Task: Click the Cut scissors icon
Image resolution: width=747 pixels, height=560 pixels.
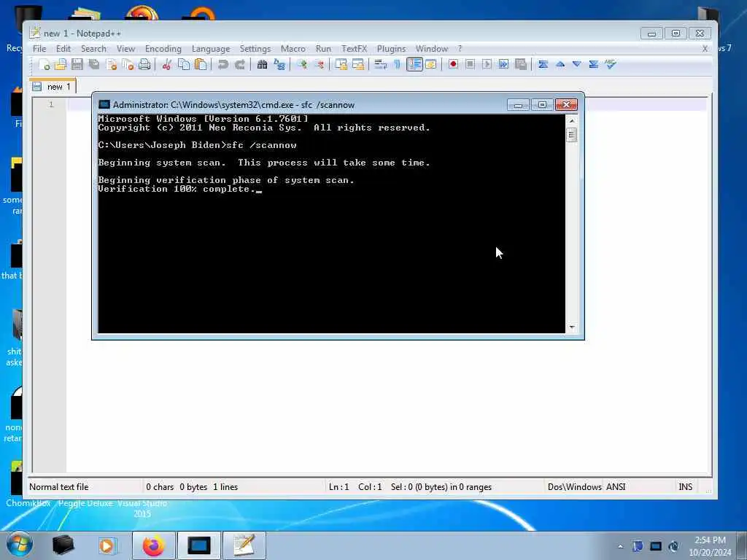Action: pos(166,64)
